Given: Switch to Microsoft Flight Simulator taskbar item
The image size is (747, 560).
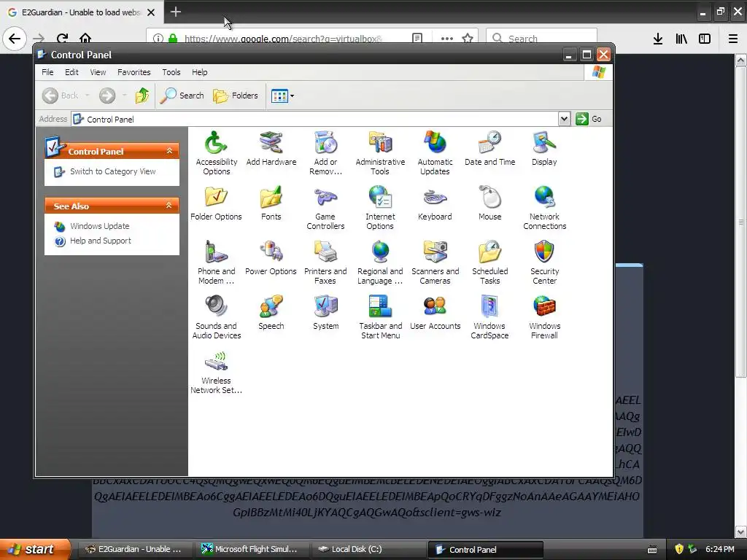Looking at the screenshot, I should coord(252,549).
